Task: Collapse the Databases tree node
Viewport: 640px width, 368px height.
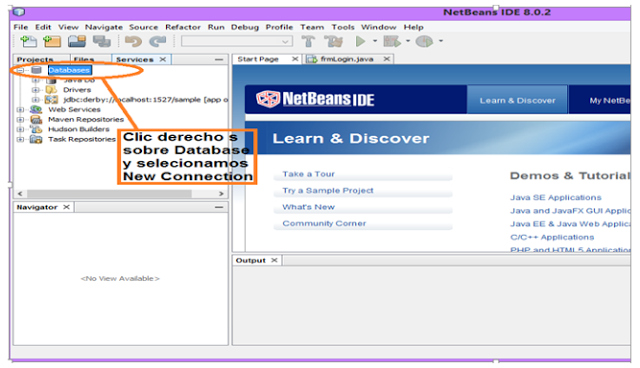Action: click(20, 70)
